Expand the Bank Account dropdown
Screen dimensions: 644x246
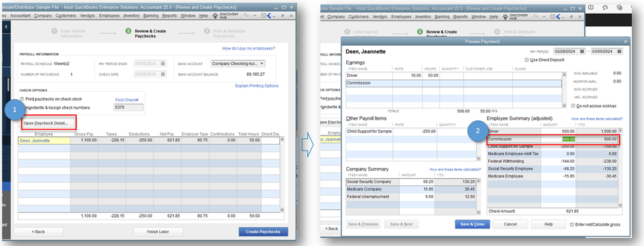pos(262,64)
